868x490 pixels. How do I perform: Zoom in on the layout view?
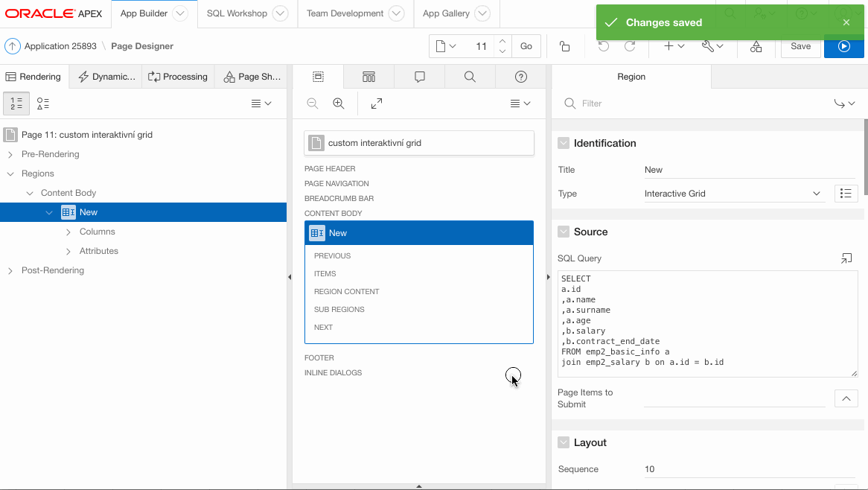339,104
